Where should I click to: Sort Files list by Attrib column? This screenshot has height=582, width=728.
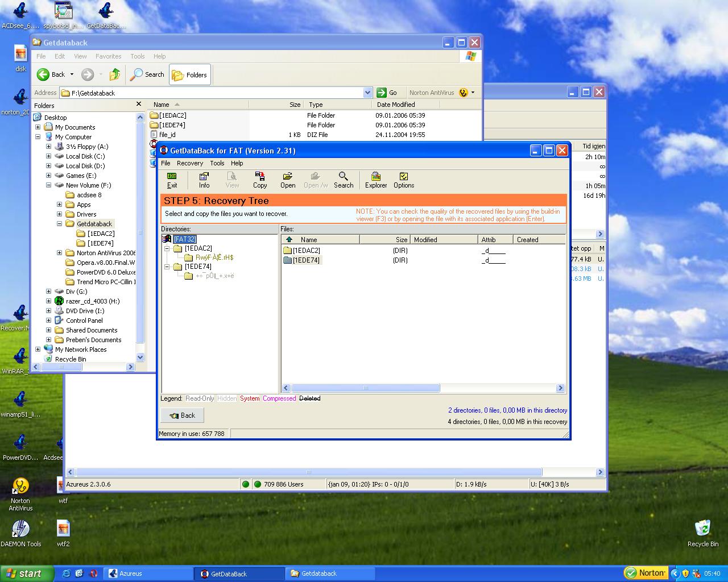click(495, 240)
